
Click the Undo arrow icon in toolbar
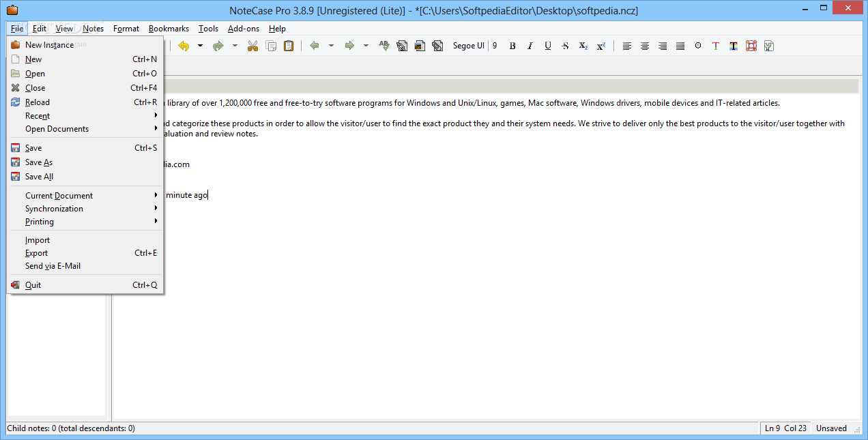pyautogui.click(x=183, y=46)
